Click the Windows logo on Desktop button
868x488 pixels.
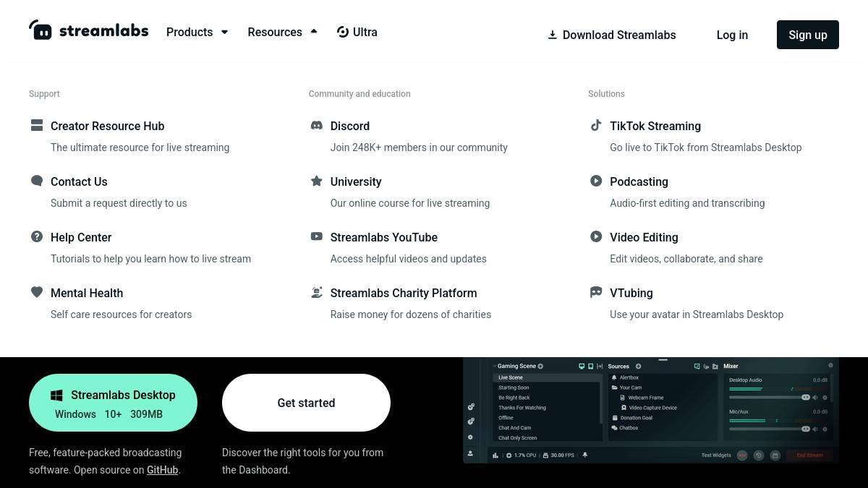click(56, 395)
